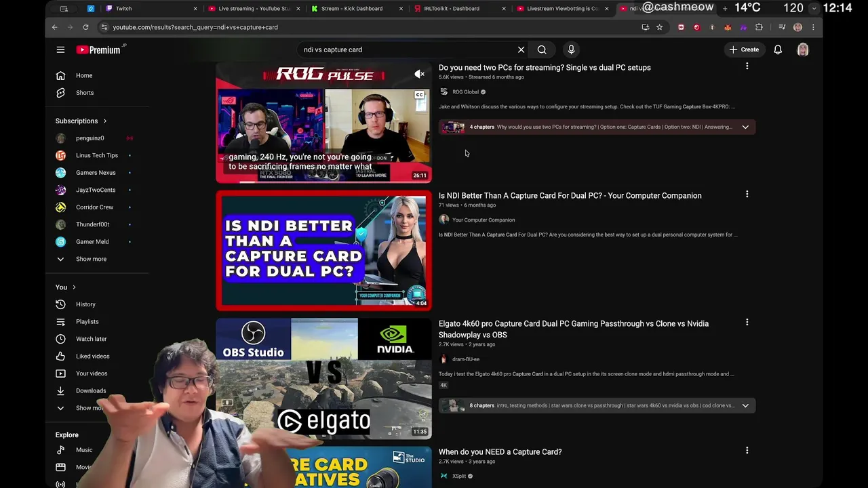Viewport: 868px width, 488px height.
Task: Click the Create button
Action: tap(744, 49)
